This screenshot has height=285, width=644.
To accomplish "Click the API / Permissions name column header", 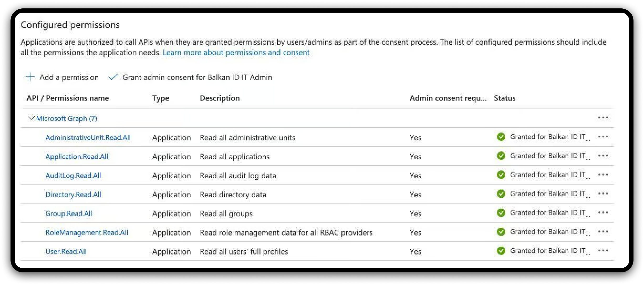I will point(67,98).
